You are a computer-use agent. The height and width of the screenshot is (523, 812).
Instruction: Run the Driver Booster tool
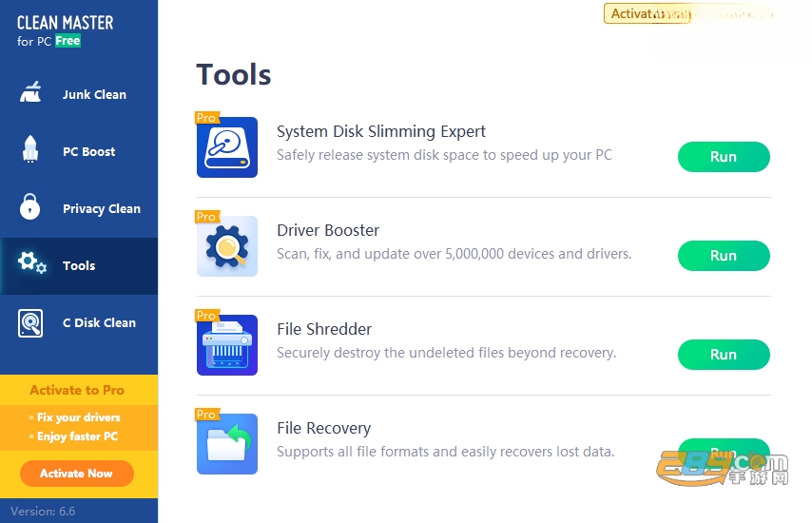click(724, 256)
